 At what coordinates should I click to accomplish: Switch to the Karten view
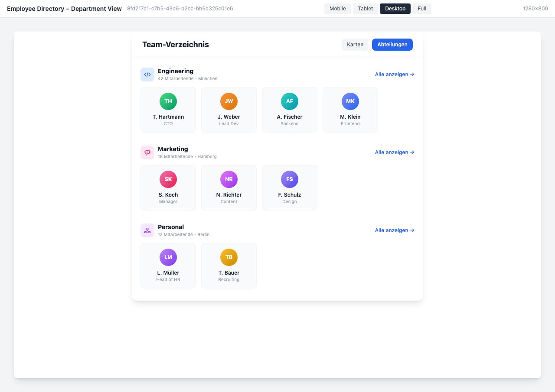coord(355,44)
